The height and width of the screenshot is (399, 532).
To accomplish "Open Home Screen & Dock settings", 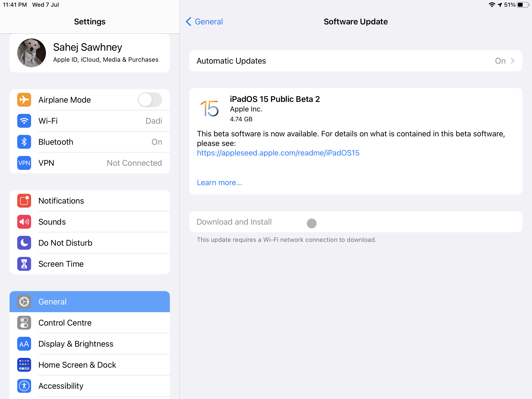I will click(x=89, y=365).
